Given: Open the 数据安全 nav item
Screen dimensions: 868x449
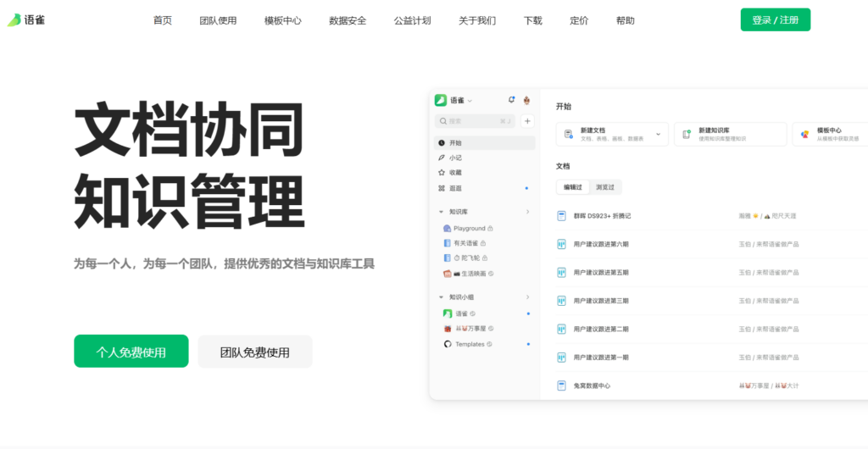Looking at the screenshot, I should pos(348,20).
